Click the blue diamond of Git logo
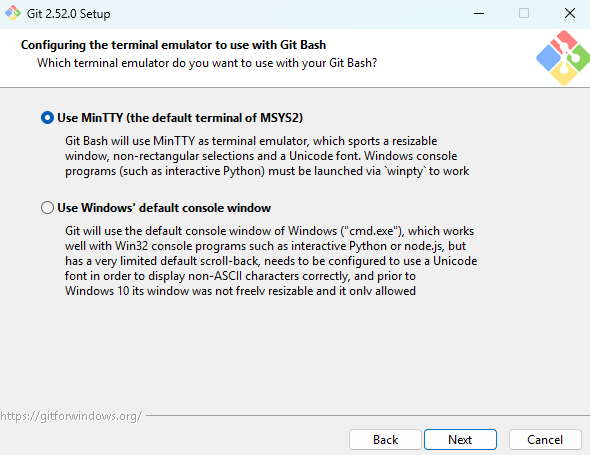The height and width of the screenshot is (455, 590). (x=548, y=58)
